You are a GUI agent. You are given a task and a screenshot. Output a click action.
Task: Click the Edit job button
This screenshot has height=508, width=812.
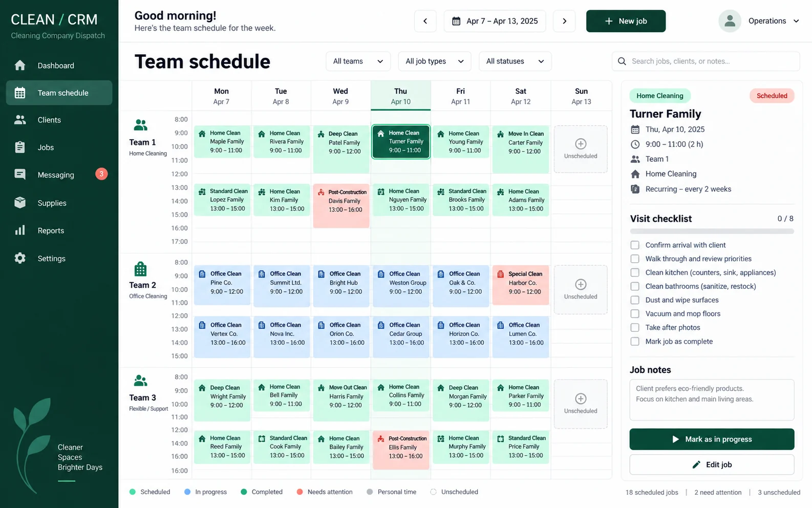[712, 464]
